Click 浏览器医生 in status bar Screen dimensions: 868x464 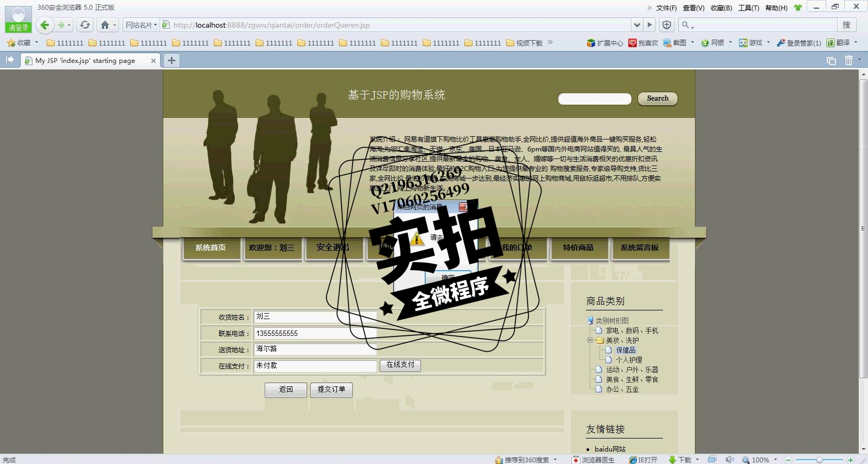[593, 460]
